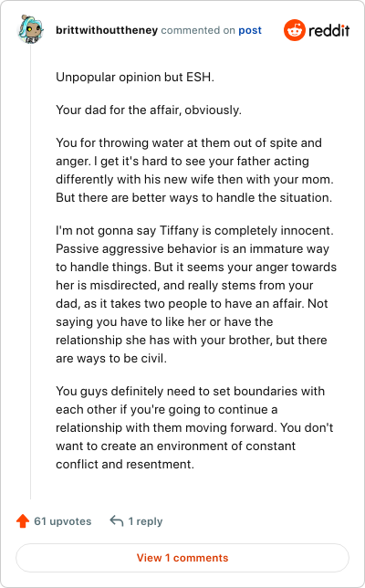Click the reddit wordmark text

click(x=329, y=30)
